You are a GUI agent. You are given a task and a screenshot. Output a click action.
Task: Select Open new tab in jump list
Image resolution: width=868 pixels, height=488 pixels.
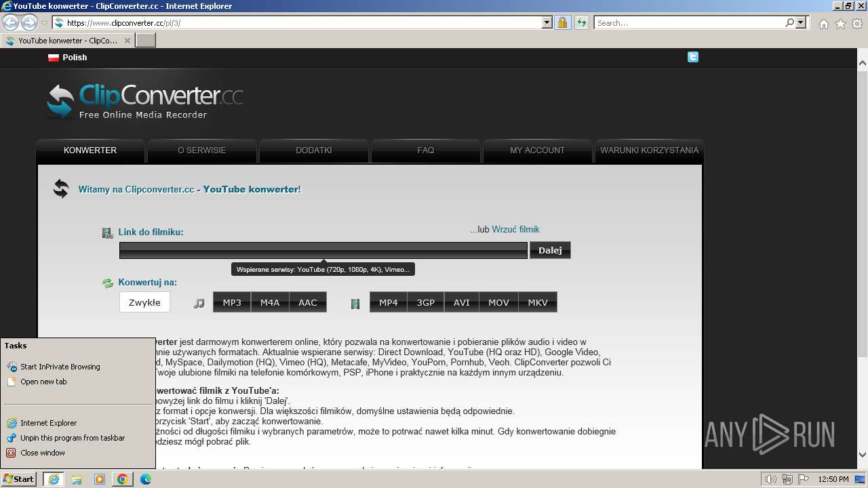pos(78,382)
